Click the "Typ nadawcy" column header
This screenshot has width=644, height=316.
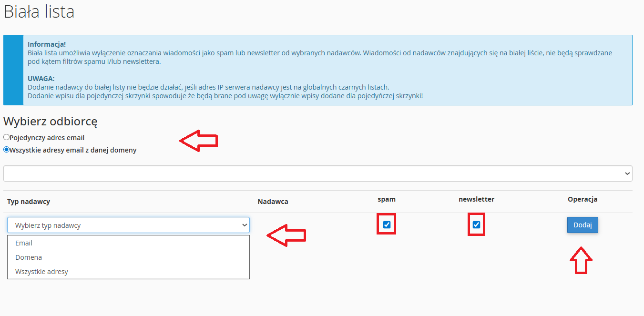tap(29, 202)
